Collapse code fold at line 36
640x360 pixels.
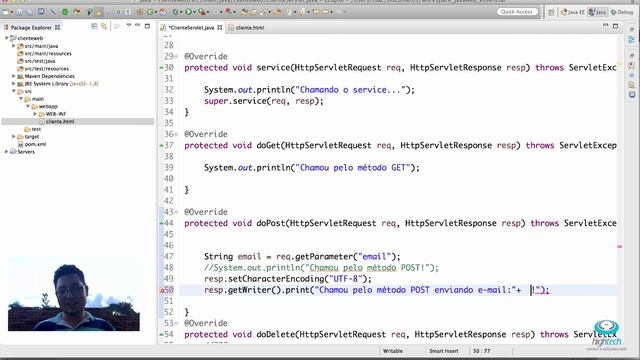point(176,134)
